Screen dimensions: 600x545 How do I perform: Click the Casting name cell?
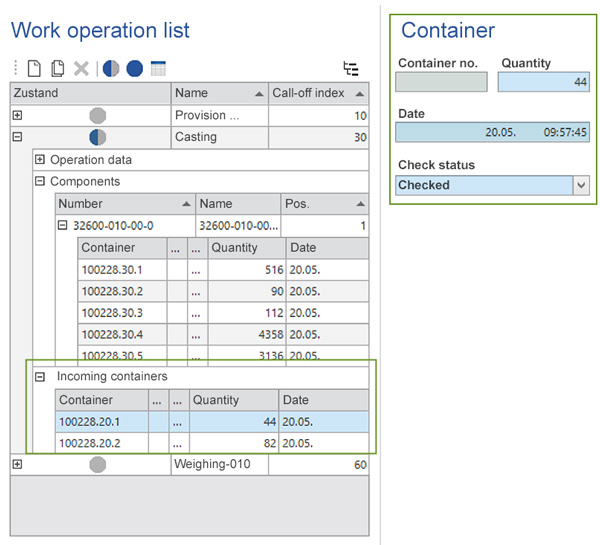[x=220, y=137]
